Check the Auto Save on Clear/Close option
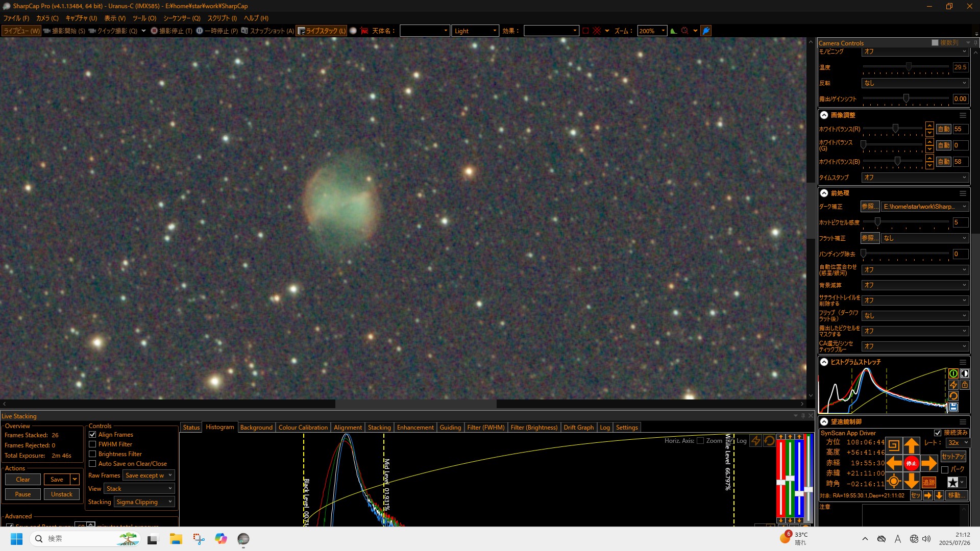The width and height of the screenshot is (980, 551). (x=92, y=464)
